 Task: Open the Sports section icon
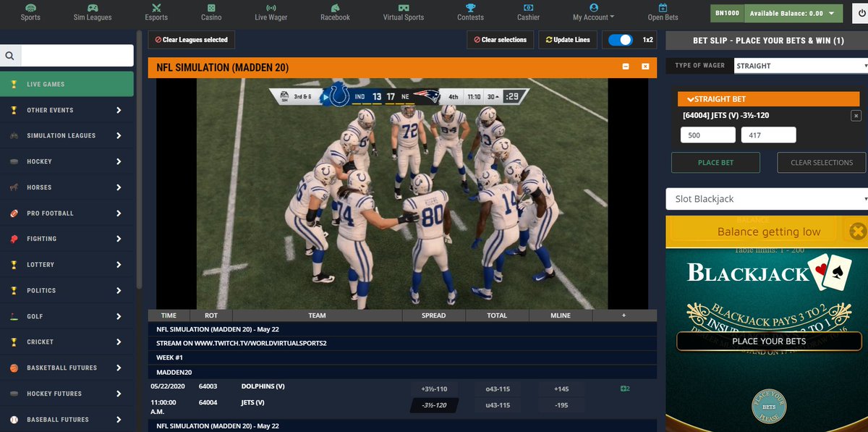point(30,7)
